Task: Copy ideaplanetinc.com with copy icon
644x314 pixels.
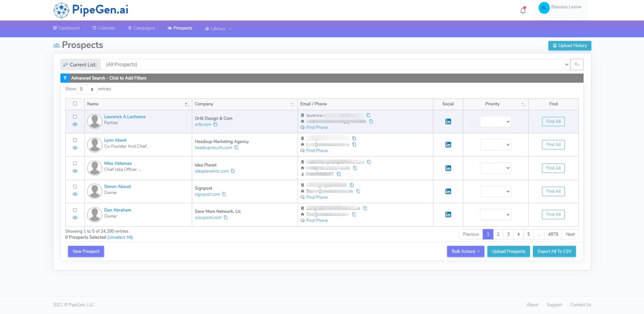Action: [x=232, y=171]
